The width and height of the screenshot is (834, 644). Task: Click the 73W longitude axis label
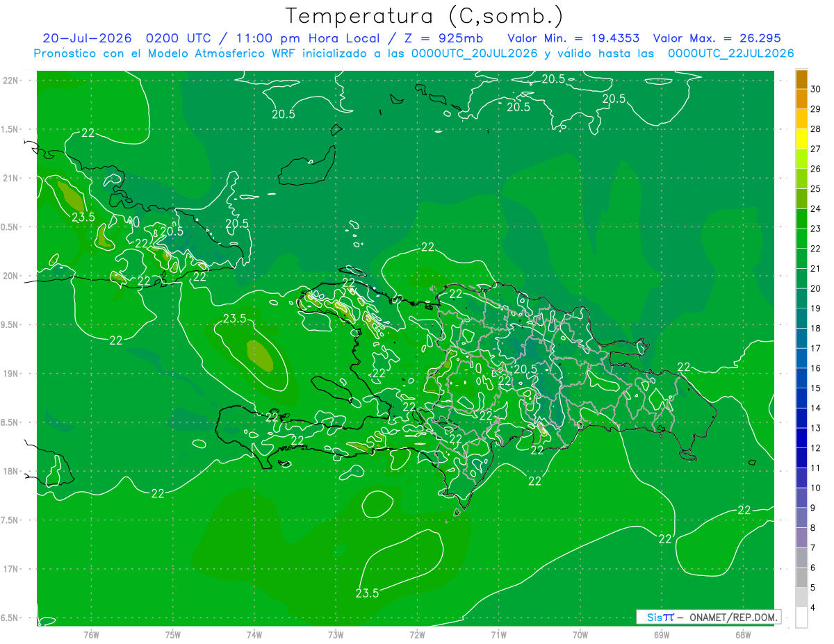336,634
